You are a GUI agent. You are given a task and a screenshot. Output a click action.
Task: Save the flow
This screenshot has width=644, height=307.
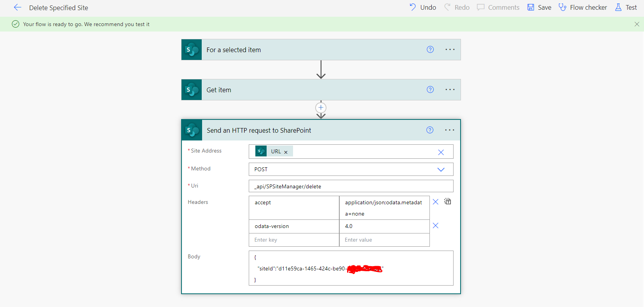[539, 7]
